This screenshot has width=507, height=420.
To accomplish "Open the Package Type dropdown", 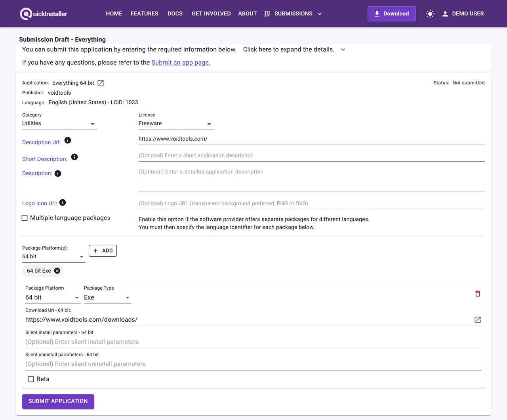I will click(108, 298).
